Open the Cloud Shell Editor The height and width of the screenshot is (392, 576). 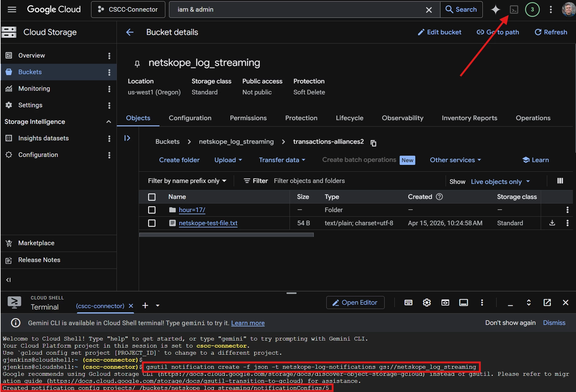tap(355, 303)
